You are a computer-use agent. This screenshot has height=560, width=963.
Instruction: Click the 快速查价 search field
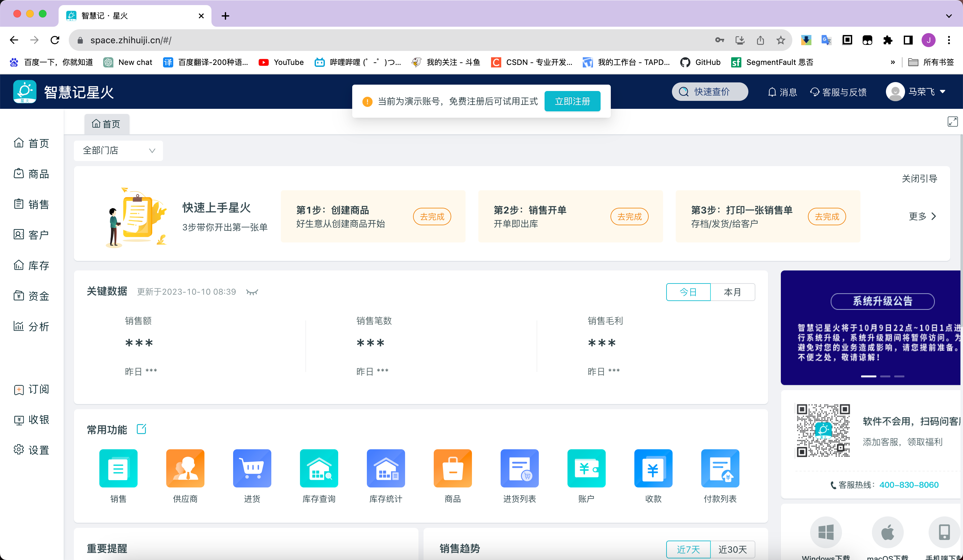(710, 92)
